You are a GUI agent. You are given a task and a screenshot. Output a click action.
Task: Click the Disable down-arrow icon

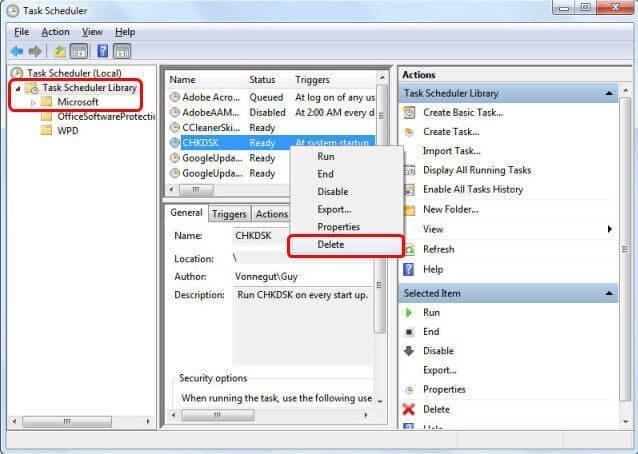pyautogui.click(x=409, y=351)
